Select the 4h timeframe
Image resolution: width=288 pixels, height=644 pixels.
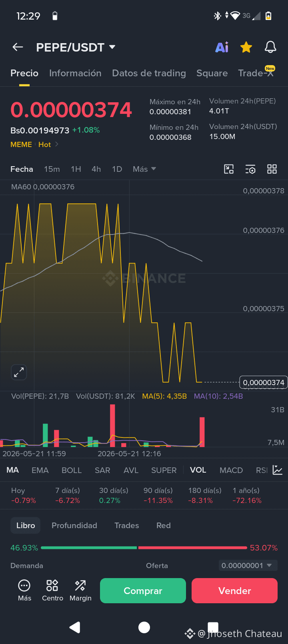[96, 169]
